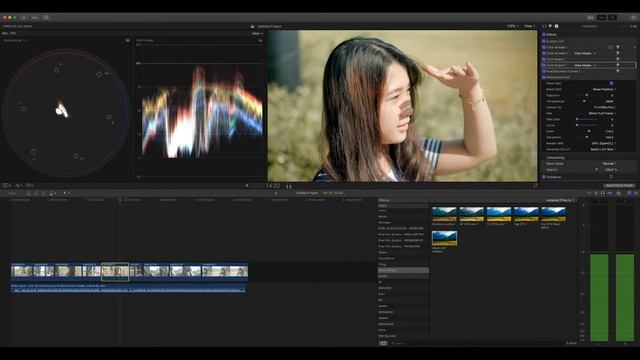Viewport: 640px width, 360px height.
Task: Open the Retime speedometer icon
Action: tap(29, 185)
